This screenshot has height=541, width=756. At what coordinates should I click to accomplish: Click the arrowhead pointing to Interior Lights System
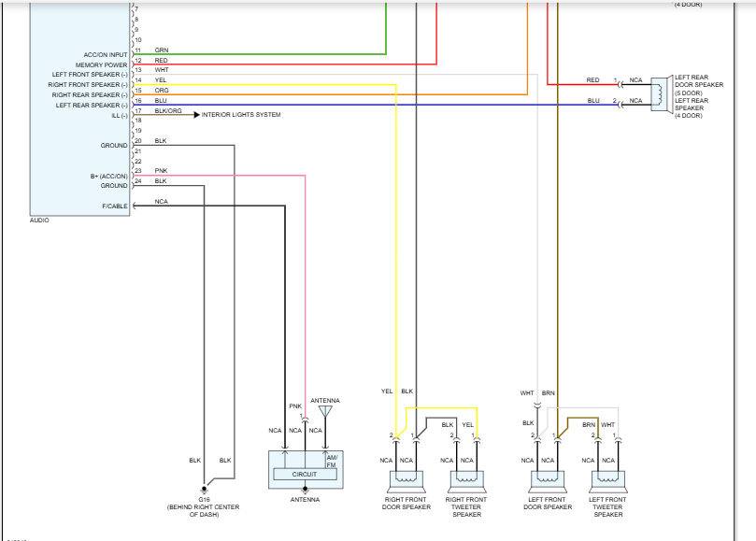click(x=196, y=115)
